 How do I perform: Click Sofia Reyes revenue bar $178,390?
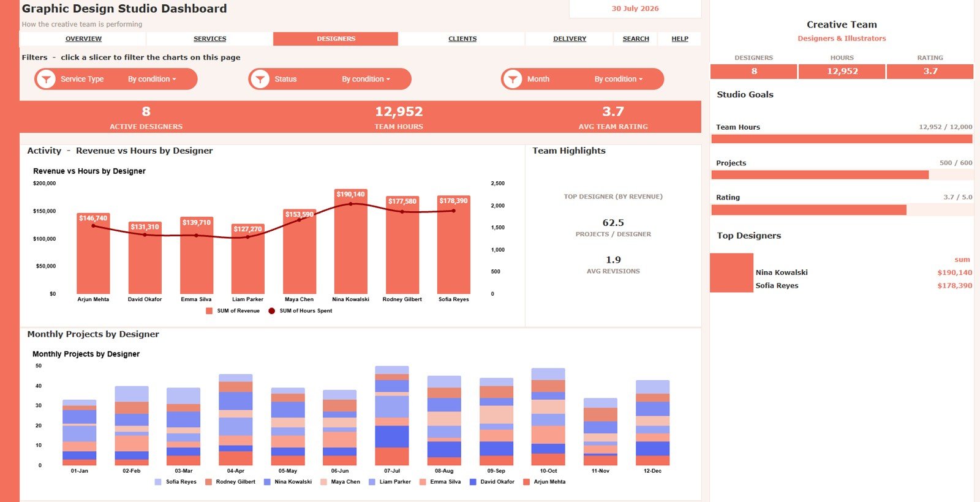(454, 245)
